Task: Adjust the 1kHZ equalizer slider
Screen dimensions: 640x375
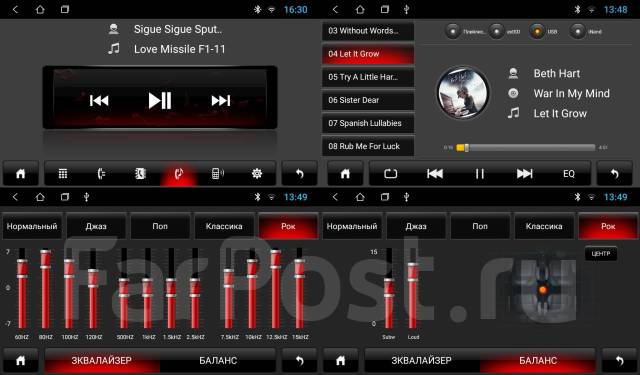Action: coord(148,288)
